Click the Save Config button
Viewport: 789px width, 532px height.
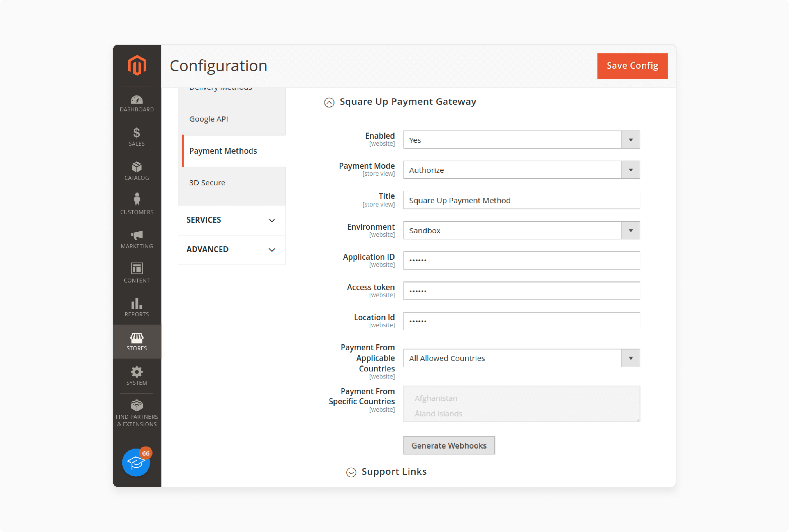click(x=632, y=65)
